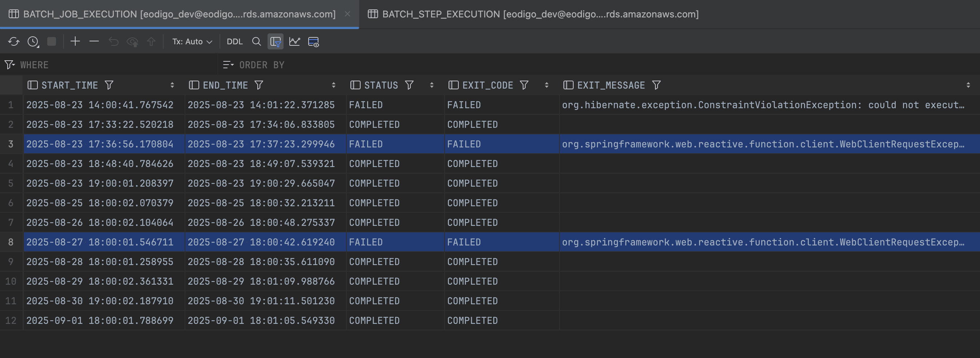This screenshot has width=980, height=358.
Task: Filter the EXIT_MESSAGE column
Action: 656,85
